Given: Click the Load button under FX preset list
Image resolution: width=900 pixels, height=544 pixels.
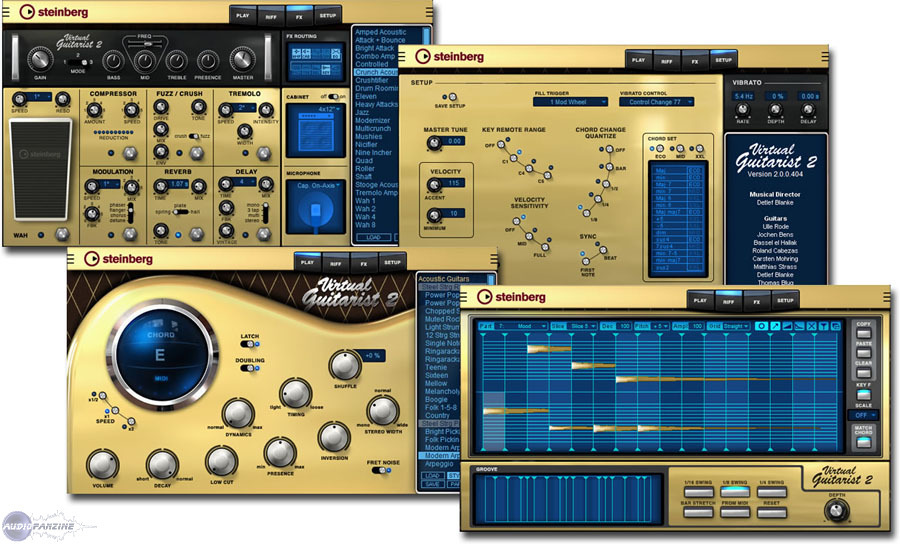Looking at the screenshot, I should (x=374, y=237).
